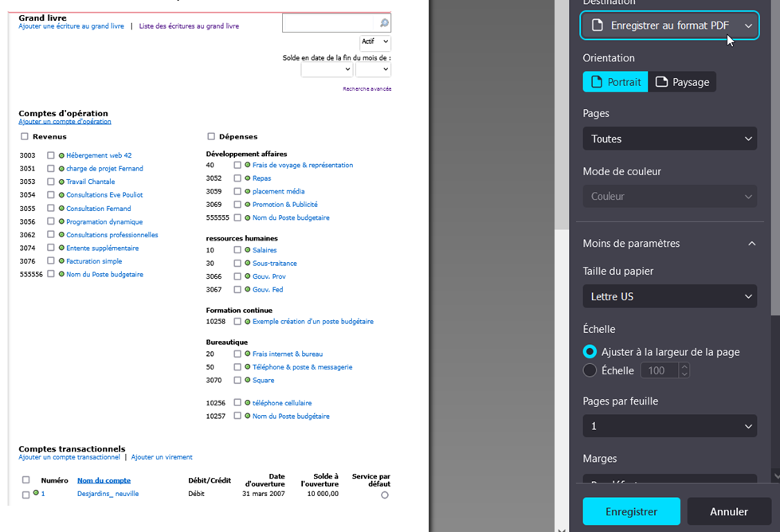Sort by Nom du compte column header
780x532 pixels.
pyautogui.click(x=104, y=480)
